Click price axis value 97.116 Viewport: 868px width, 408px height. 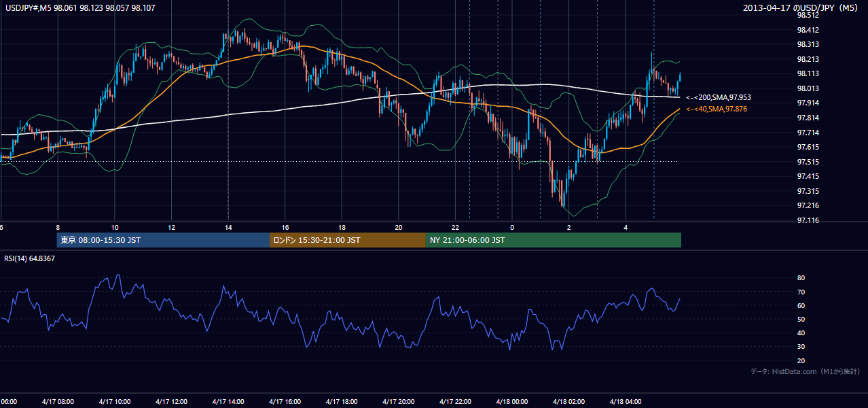coord(808,220)
